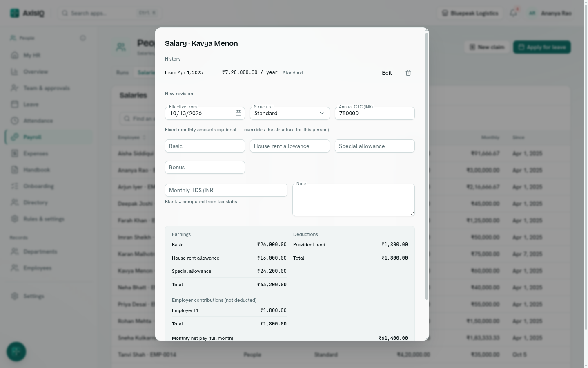Click the Basic amount field
Image resolution: width=588 pixels, height=368 pixels.
(x=205, y=146)
